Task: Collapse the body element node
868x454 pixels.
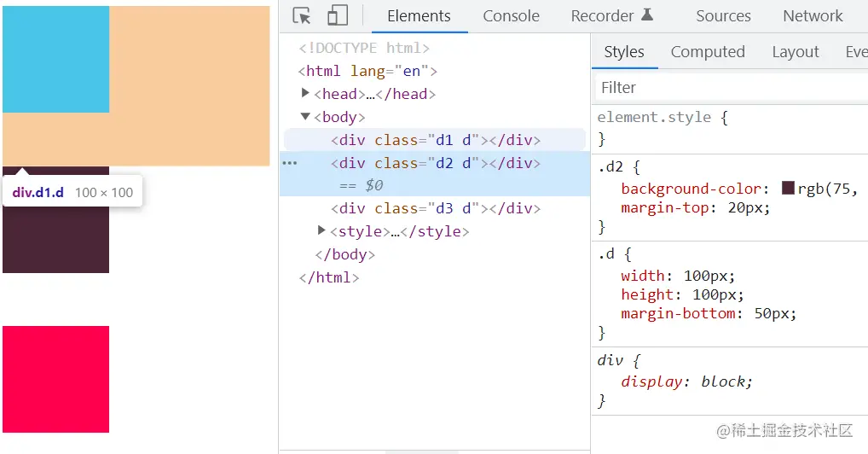Action: tap(305, 116)
